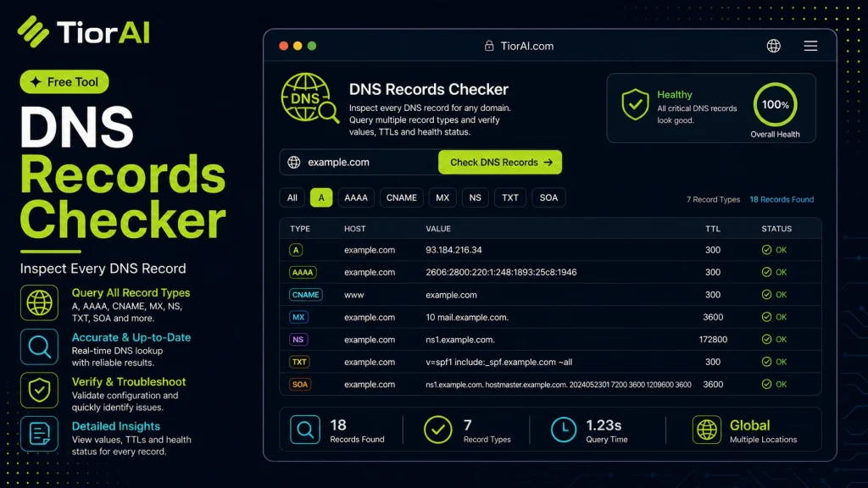Click the globe icon in browser bar
The image size is (868, 488).
(773, 46)
